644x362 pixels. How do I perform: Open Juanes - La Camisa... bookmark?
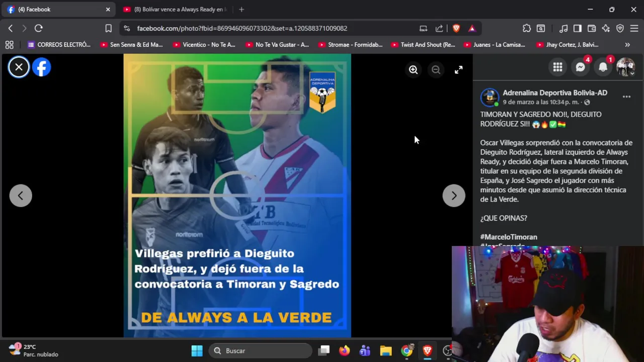point(495,45)
